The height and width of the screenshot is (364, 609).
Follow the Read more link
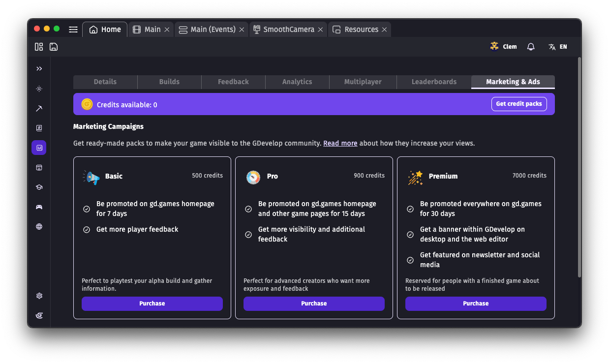click(340, 143)
